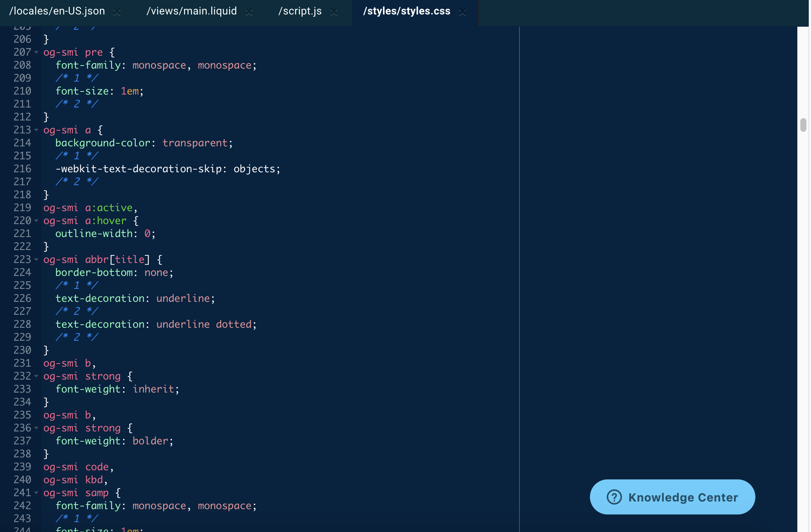Collapse the fold arrow at line 232
Viewport: 811px width, 532px height.
tap(36, 376)
